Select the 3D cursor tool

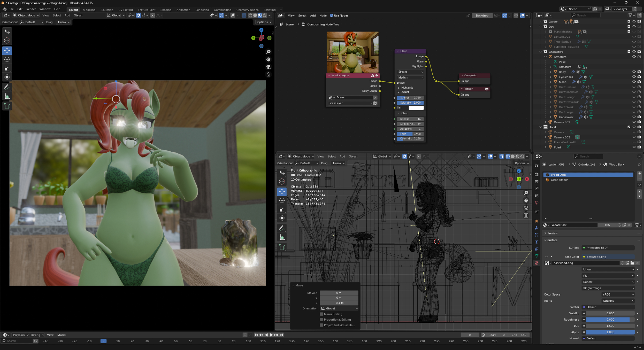point(7,41)
